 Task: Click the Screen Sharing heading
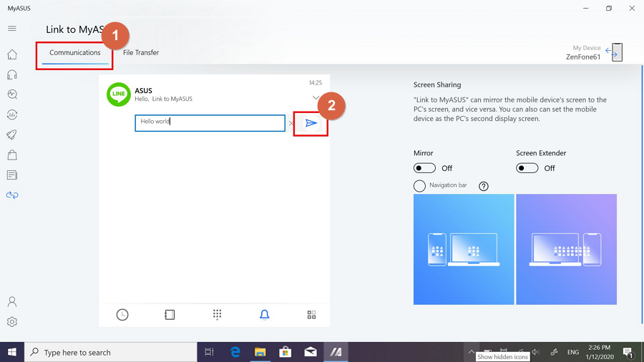[x=437, y=85]
